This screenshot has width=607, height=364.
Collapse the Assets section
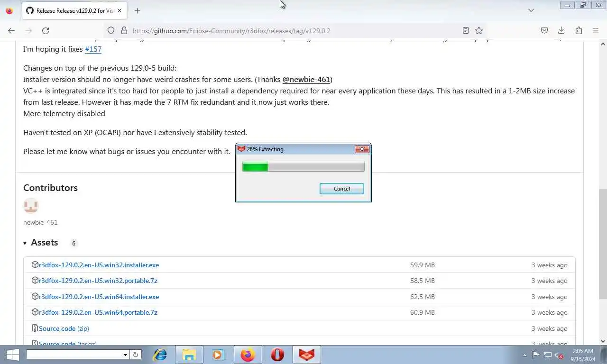pos(41,243)
